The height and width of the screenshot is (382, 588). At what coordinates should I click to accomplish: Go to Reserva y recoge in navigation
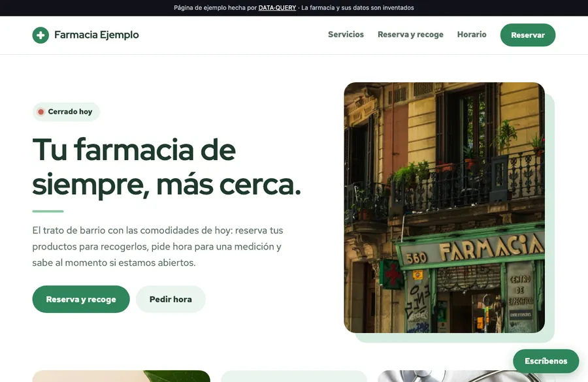[410, 35]
